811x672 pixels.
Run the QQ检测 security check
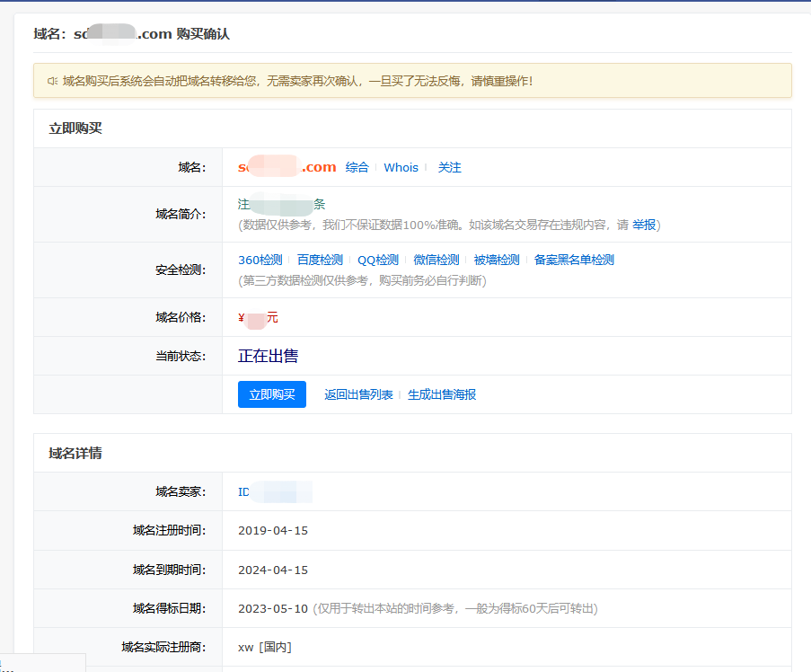tap(378, 260)
